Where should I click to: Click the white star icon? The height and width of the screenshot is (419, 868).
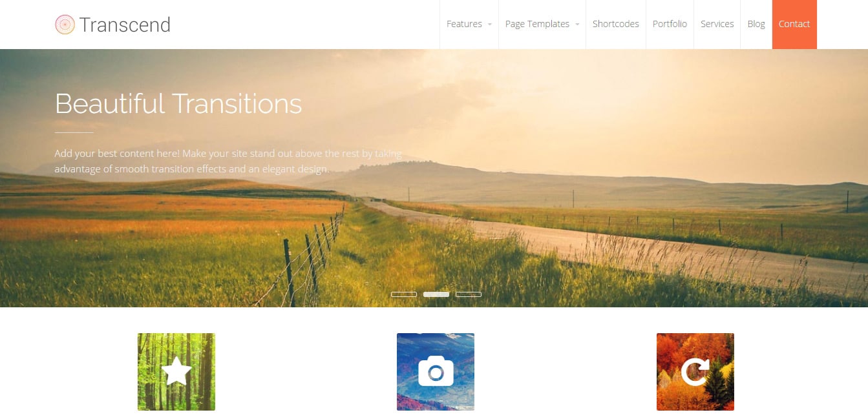[176, 372]
